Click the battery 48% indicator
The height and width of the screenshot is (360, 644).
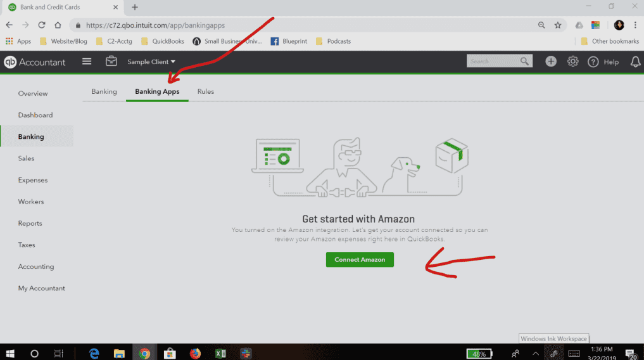(479, 354)
